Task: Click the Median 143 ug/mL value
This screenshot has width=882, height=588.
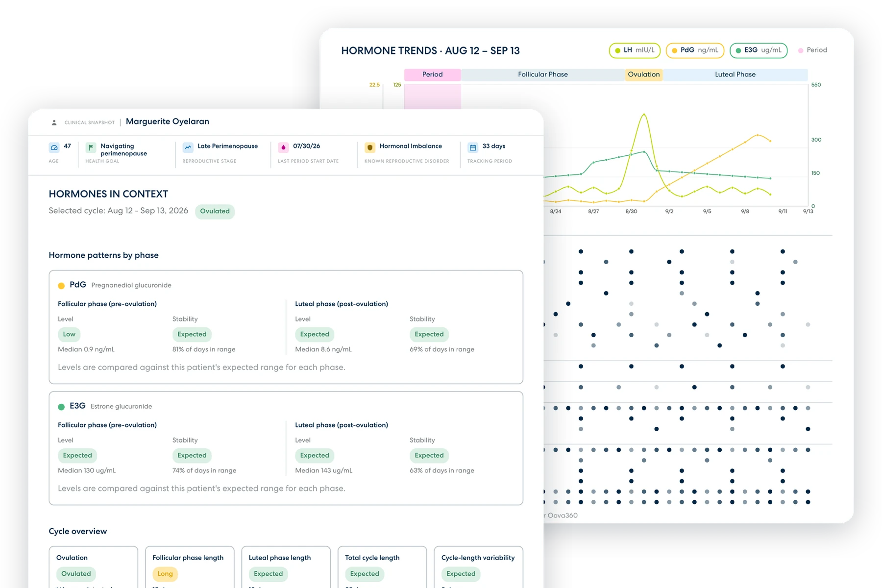Action: 323,470
